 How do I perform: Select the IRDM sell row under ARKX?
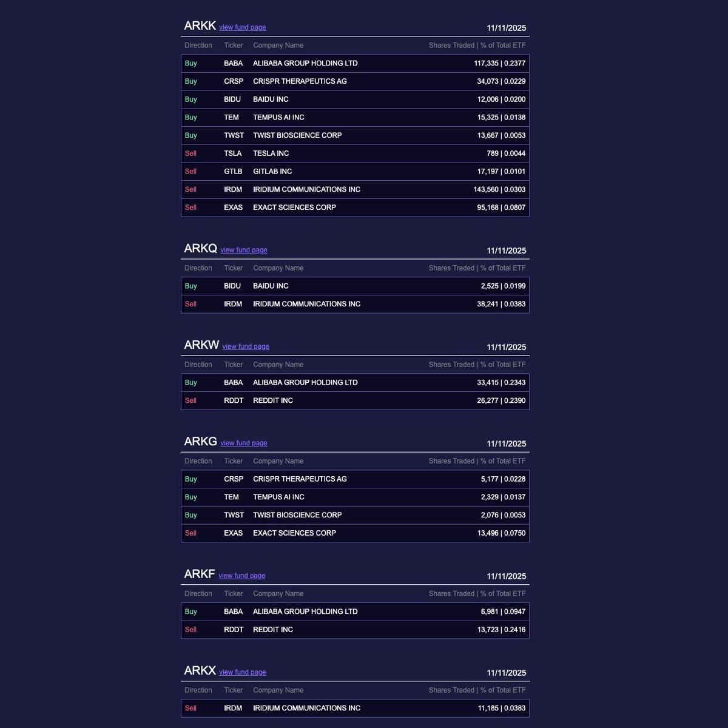point(355,708)
